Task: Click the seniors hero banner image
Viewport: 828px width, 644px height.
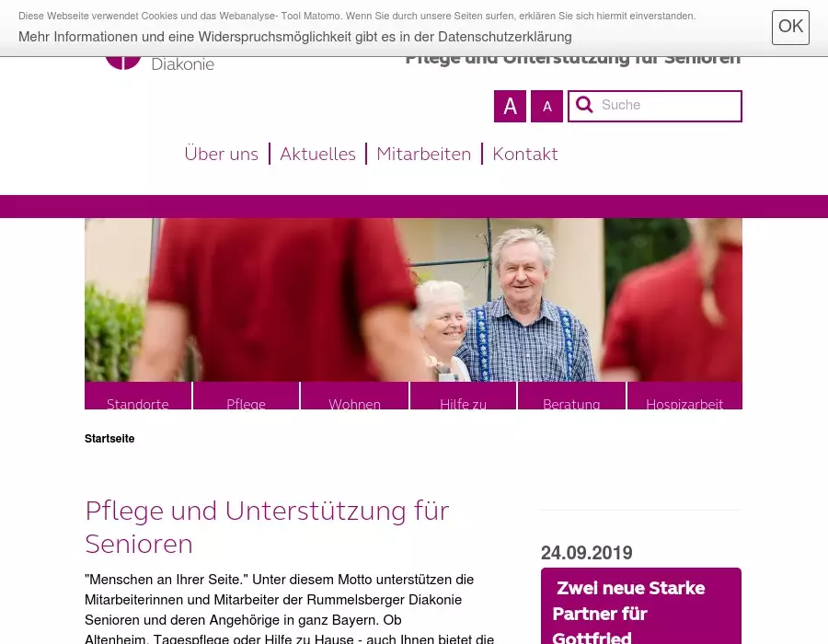Action: pyautogui.click(x=413, y=300)
